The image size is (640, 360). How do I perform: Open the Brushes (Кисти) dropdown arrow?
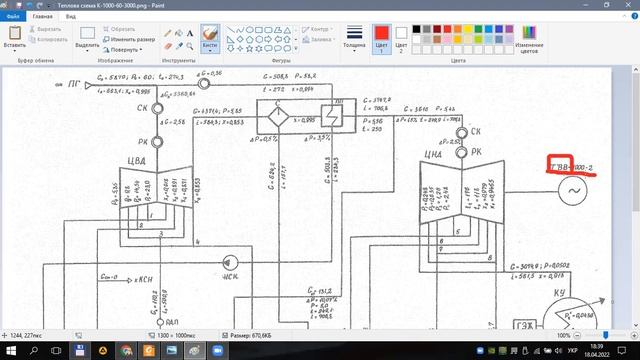coord(210,51)
